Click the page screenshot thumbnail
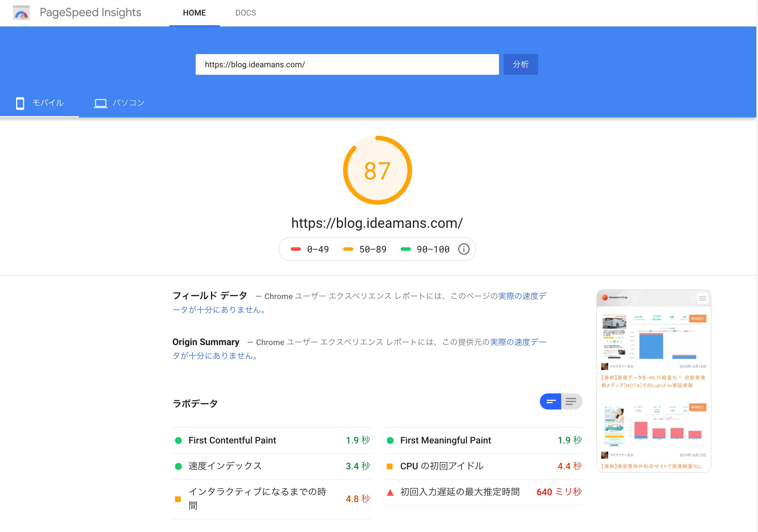 pyautogui.click(x=653, y=381)
